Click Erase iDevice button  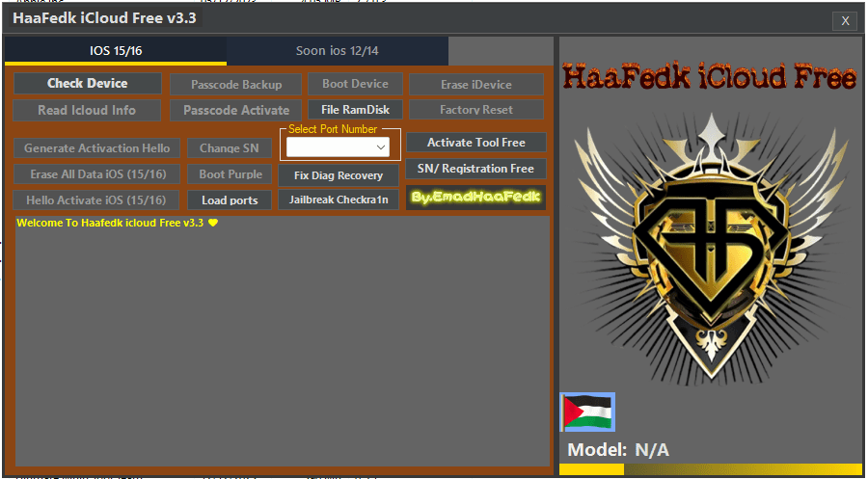click(x=476, y=85)
